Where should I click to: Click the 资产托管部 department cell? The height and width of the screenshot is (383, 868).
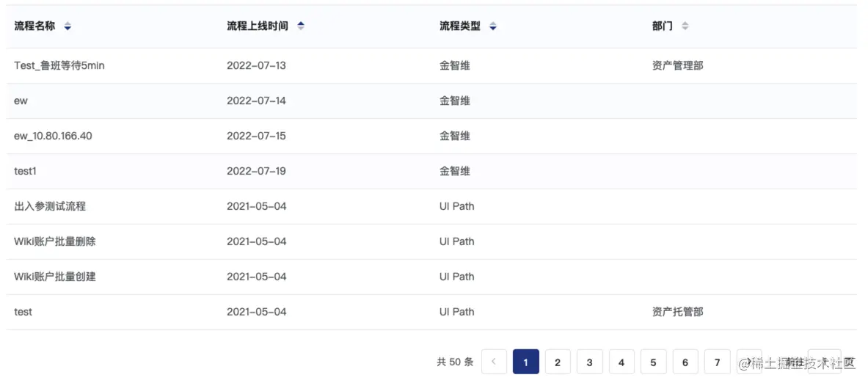[x=677, y=312]
